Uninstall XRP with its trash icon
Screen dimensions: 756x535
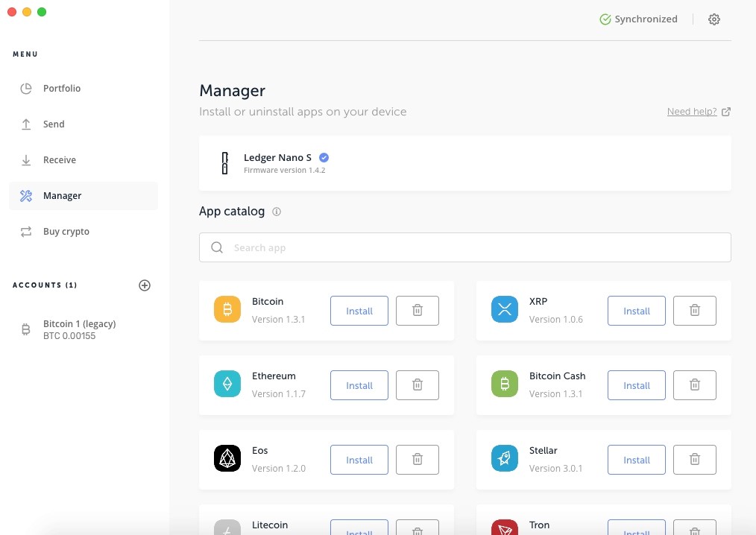[x=695, y=311]
